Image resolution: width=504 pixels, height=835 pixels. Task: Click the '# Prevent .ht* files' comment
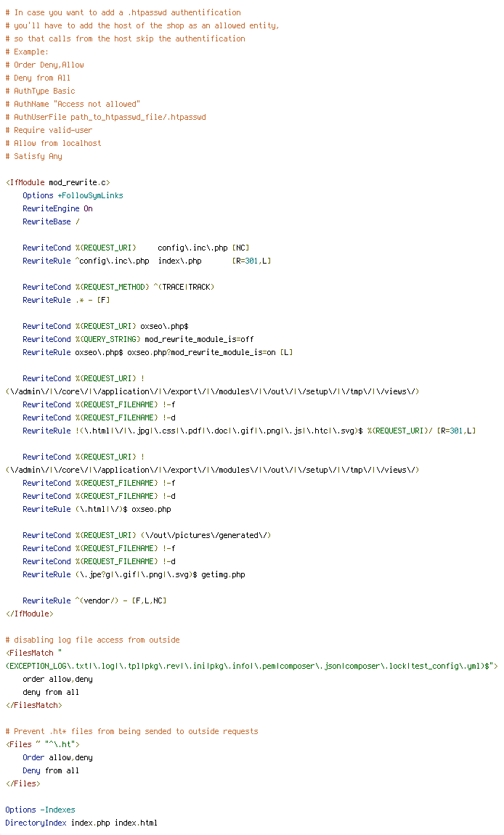pos(131,731)
